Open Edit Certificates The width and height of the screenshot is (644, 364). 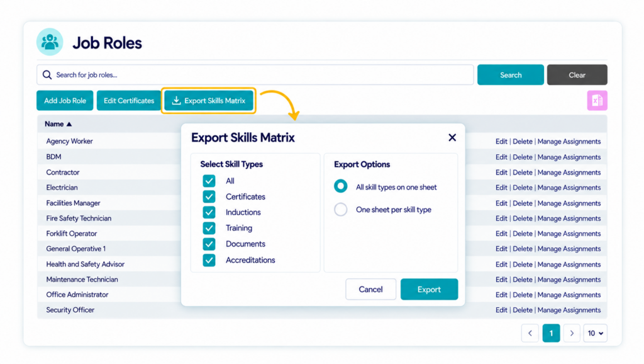pos(128,100)
